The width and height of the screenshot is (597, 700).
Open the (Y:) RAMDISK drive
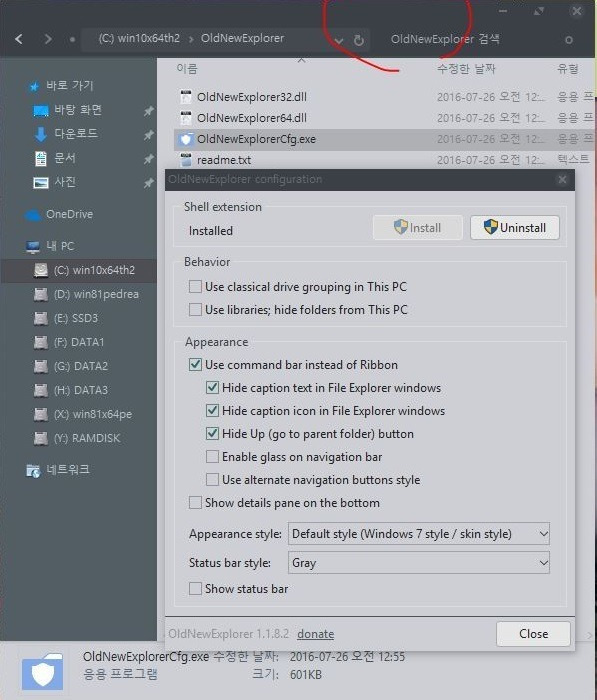[78, 438]
